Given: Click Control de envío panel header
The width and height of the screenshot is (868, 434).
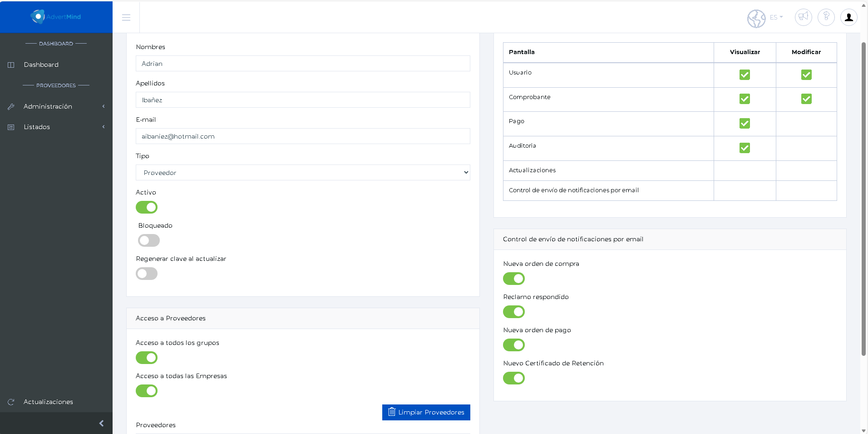Looking at the screenshot, I should pos(670,239).
